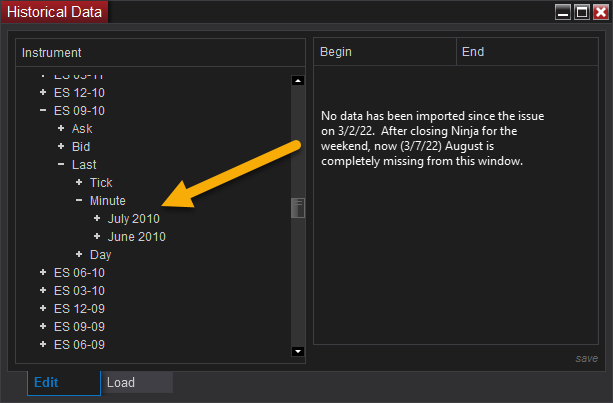Select the Ask tree row

point(82,129)
